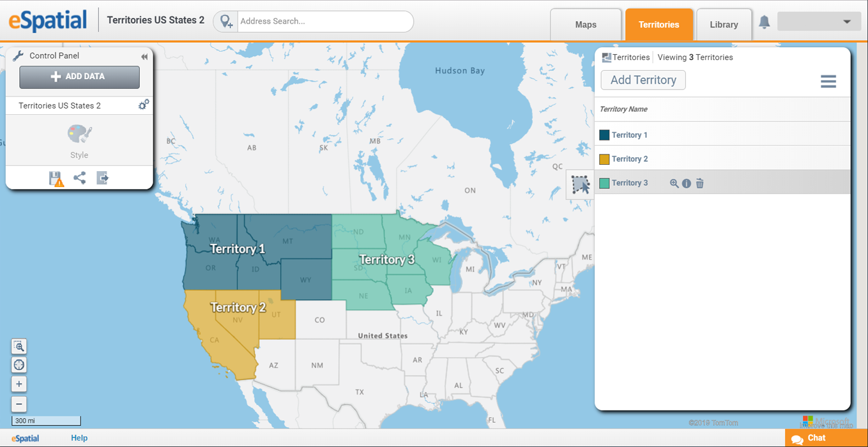Click the Chat speech bubble icon

(x=796, y=439)
